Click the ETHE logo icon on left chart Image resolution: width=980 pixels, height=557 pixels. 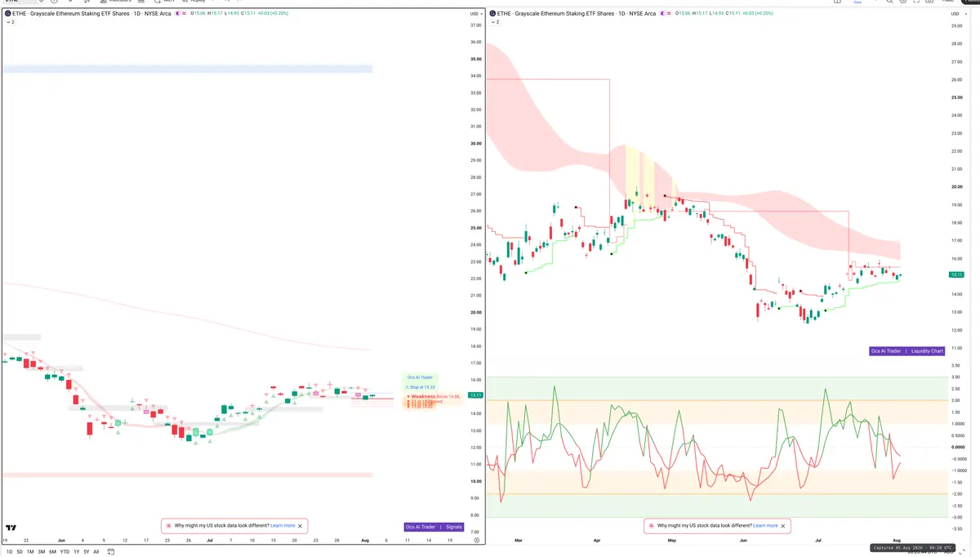tap(7, 14)
